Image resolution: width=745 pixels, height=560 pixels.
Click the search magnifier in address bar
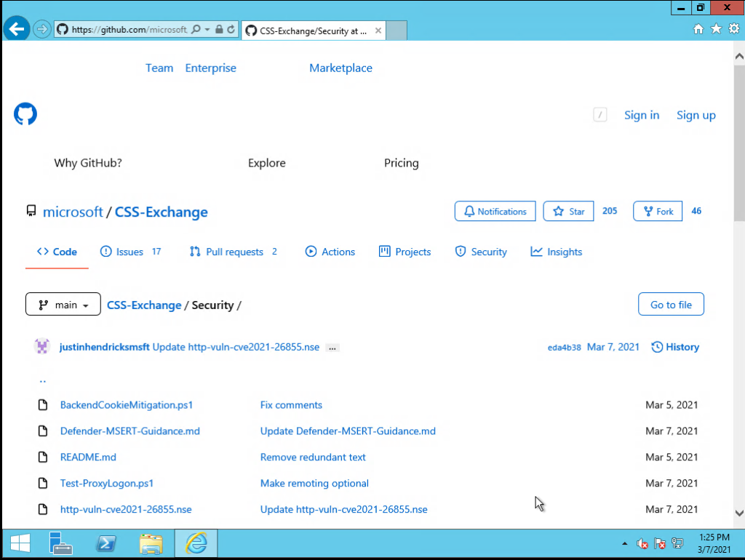196,29
